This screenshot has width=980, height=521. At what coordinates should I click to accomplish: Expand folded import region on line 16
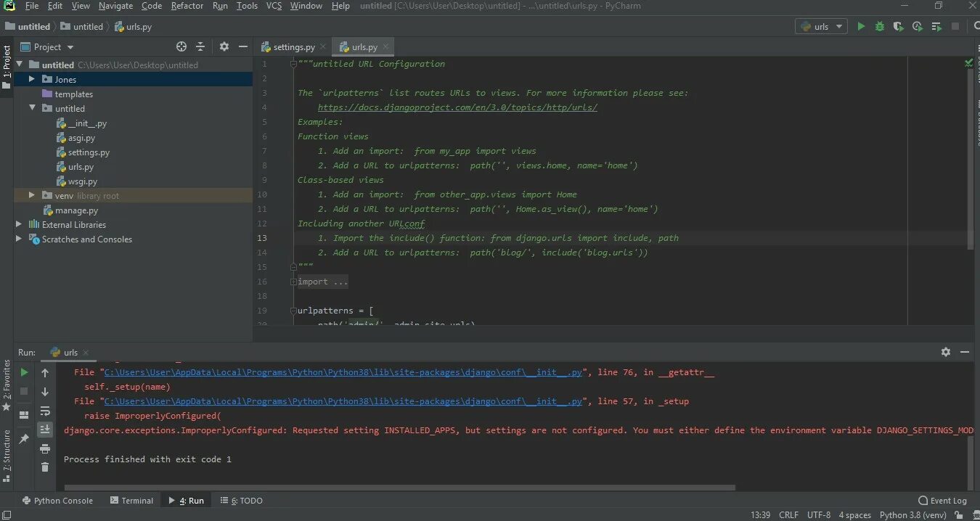coord(293,282)
